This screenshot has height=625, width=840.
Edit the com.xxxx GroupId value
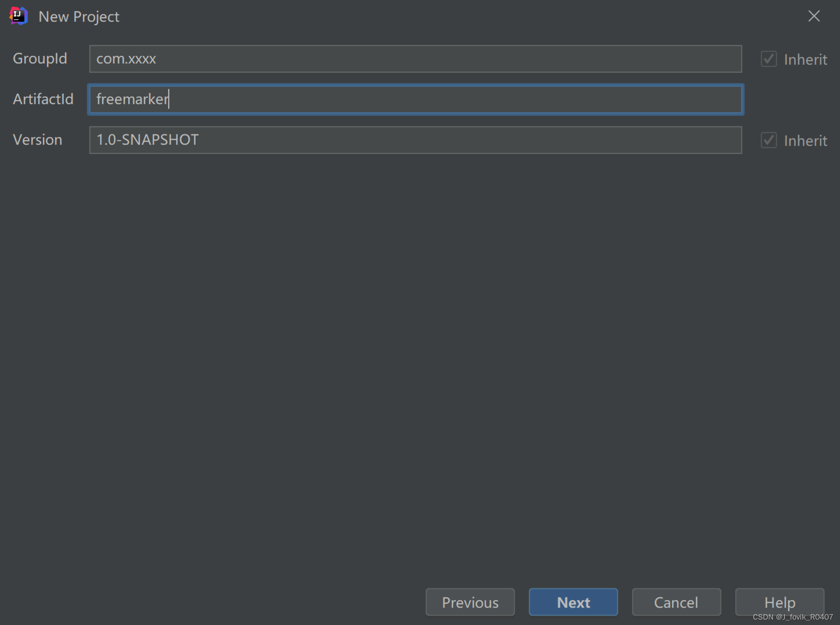tap(417, 58)
